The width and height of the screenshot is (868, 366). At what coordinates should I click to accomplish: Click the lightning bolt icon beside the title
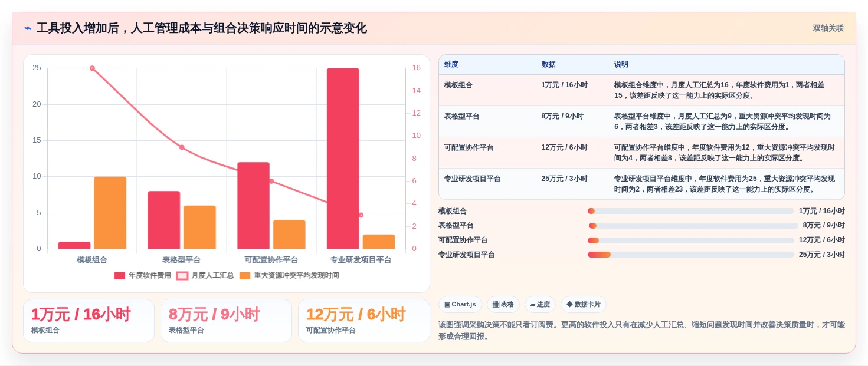(x=28, y=28)
